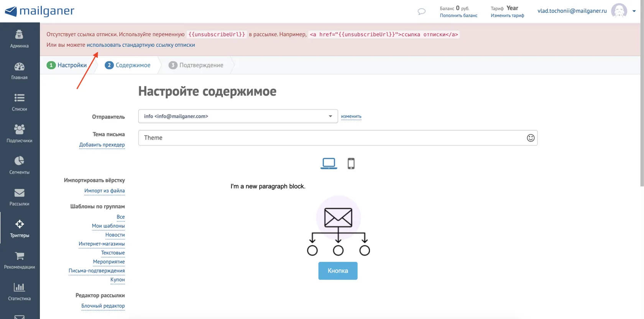Open the Рекомендации sidebar section
This screenshot has width=644, height=319.
click(x=20, y=260)
